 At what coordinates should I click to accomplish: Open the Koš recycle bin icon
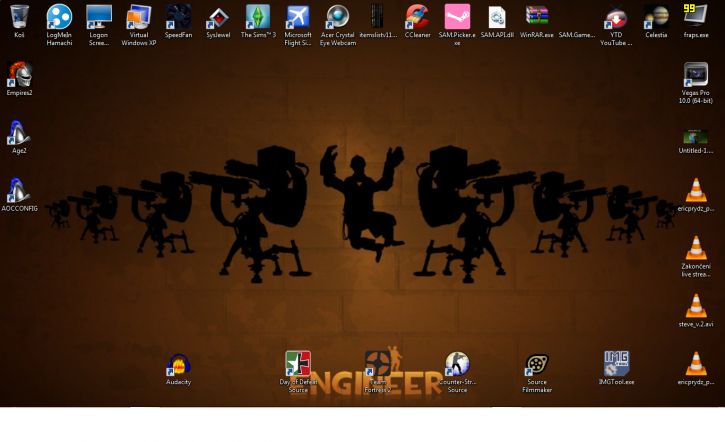click(19, 17)
